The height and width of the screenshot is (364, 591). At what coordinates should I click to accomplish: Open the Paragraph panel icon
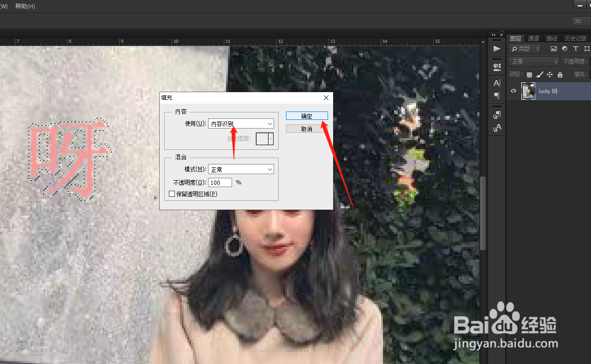click(x=496, y=96)
